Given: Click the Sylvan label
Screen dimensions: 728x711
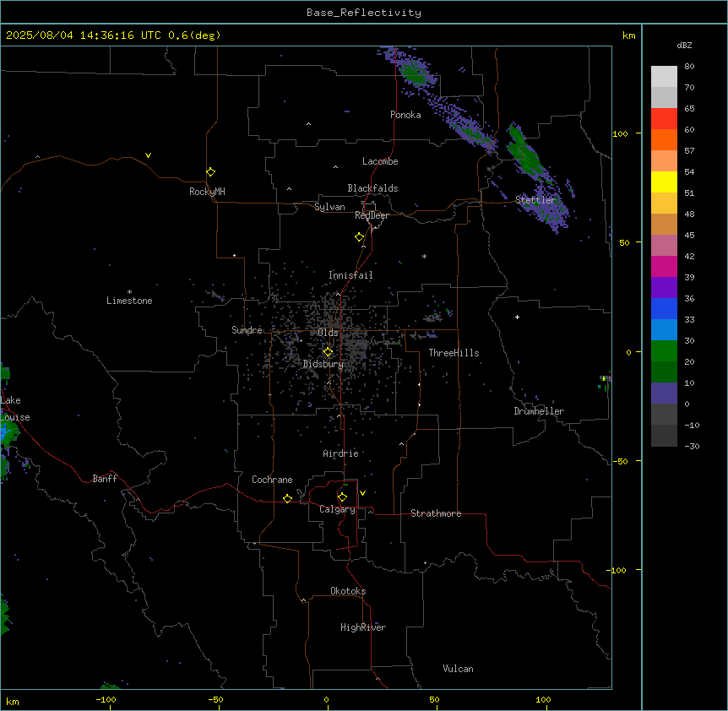Looking at the screenshot, I should (329, 207).
